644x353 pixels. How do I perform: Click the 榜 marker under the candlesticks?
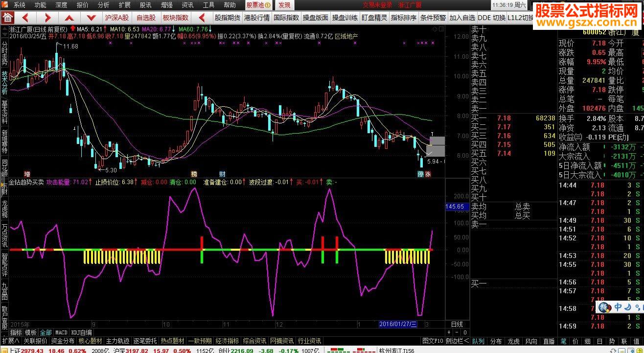[x=194, y=174]
